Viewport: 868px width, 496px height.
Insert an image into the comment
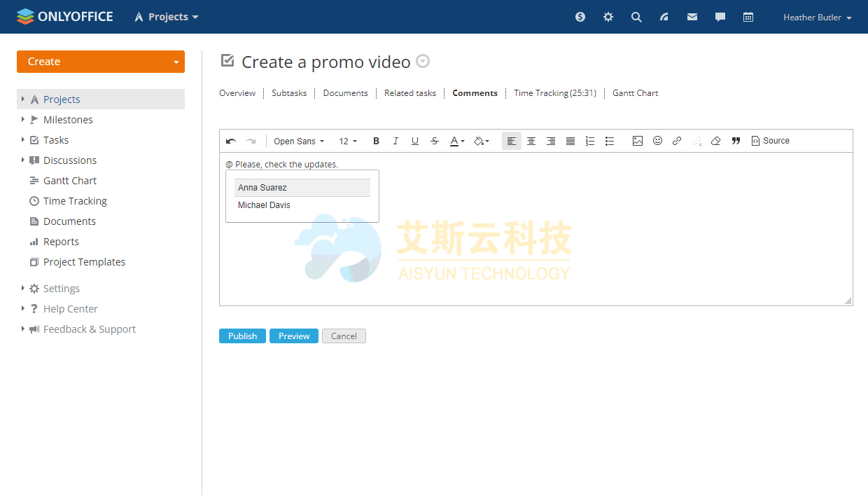tap(637, 141)
